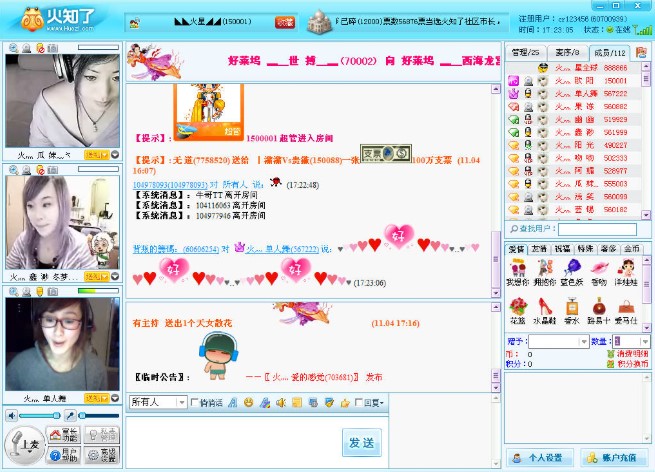This screenshot has width=655, height=472.
Task: Click the red 收藏 button at top
Action: (x=285, y=23)
